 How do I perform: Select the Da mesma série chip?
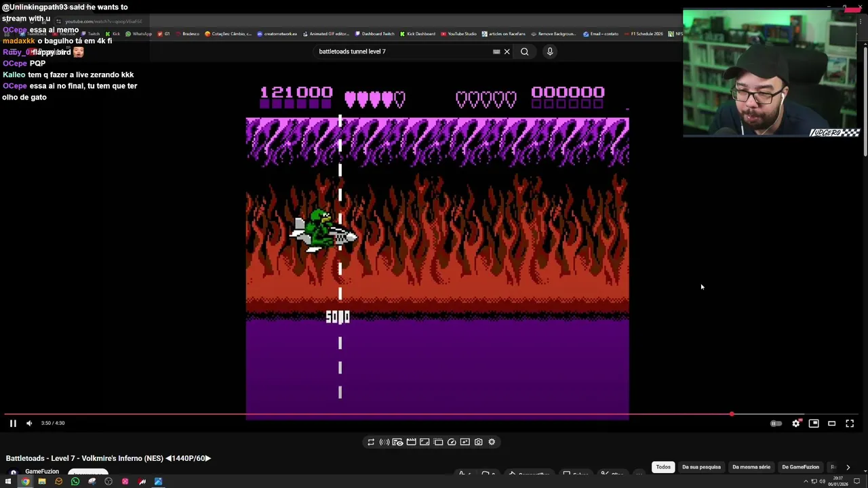[x=751, y=467]
